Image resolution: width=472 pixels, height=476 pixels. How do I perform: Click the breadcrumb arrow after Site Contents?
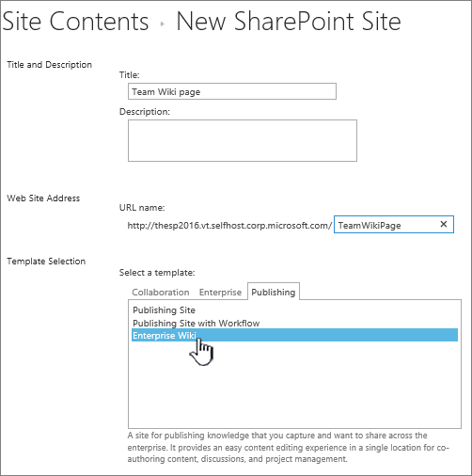[163, 24]
